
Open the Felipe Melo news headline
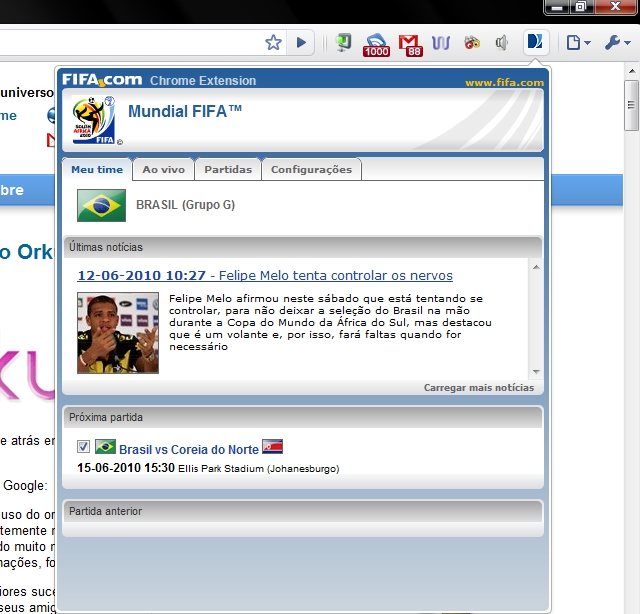point(265,275)
